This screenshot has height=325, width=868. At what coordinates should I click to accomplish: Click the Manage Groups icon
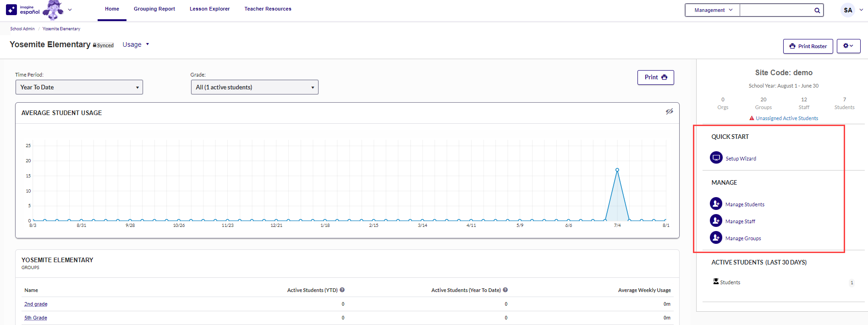click(x=716, y=237)
